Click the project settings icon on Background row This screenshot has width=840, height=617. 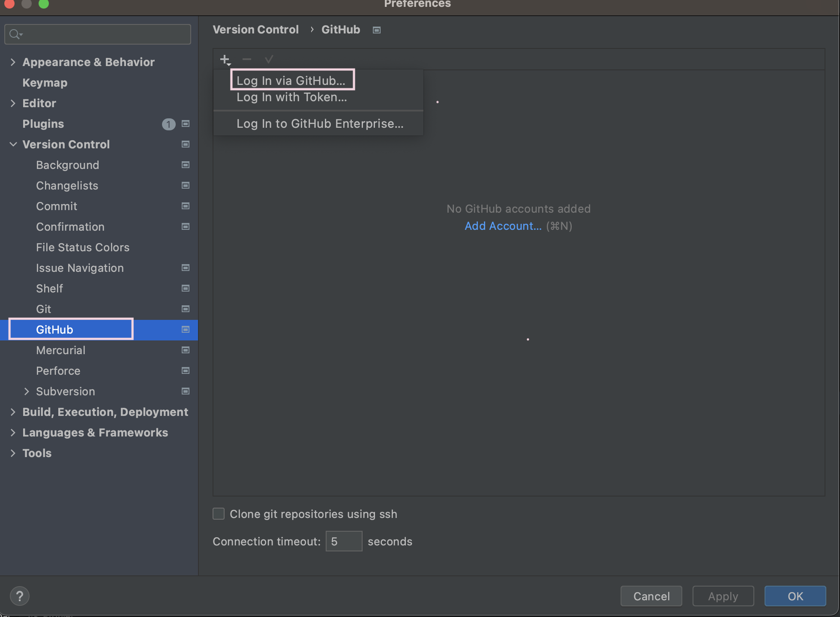click(x=186, y=165)
